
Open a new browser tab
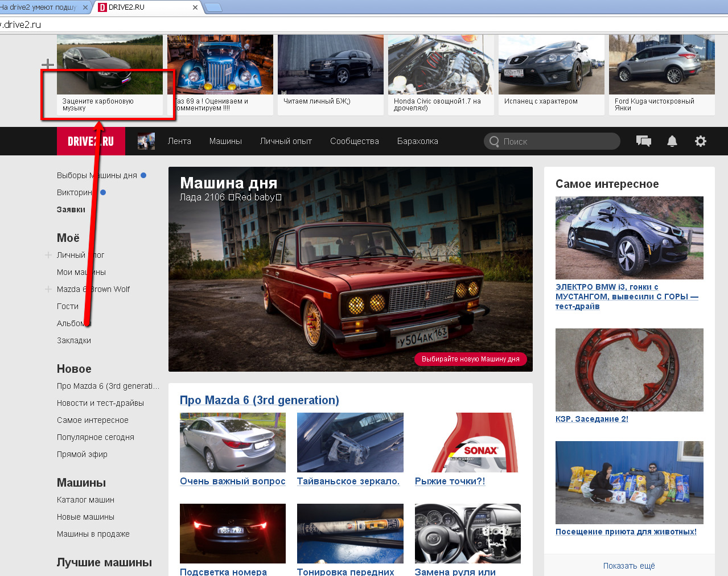pos(213,7)
